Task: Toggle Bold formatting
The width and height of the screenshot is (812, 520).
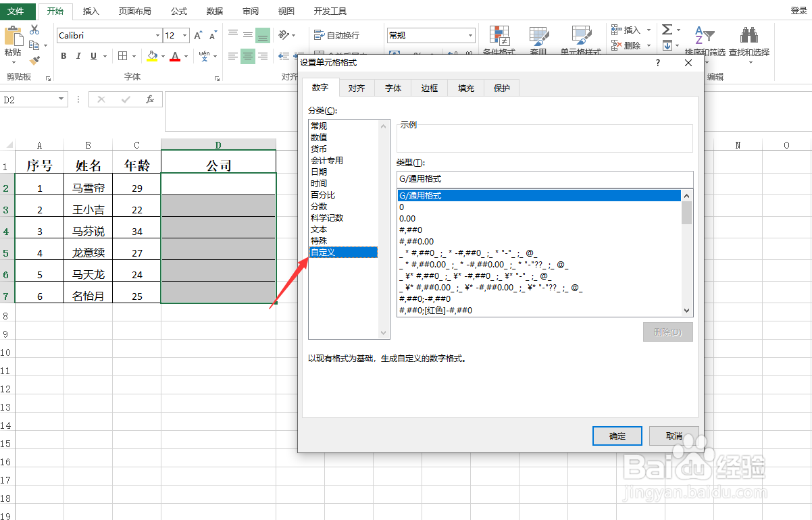Action: [64, 56]
